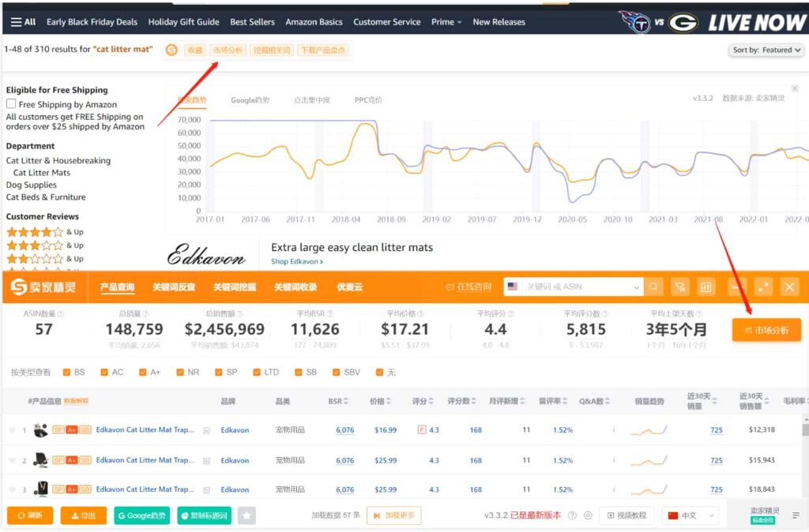Switch to the Google趋势 chart tab
The width and height of the screenshot is (809, 532).
[x=250, y=100]
